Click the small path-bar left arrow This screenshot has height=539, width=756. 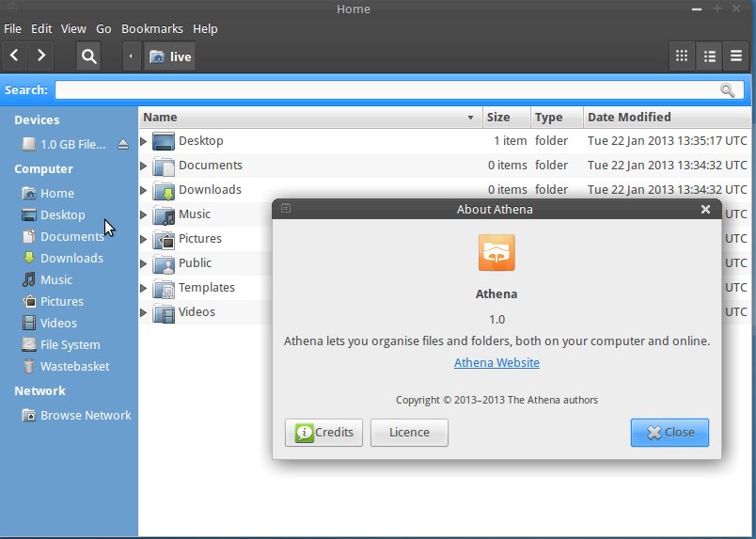[x=131, y=56]
